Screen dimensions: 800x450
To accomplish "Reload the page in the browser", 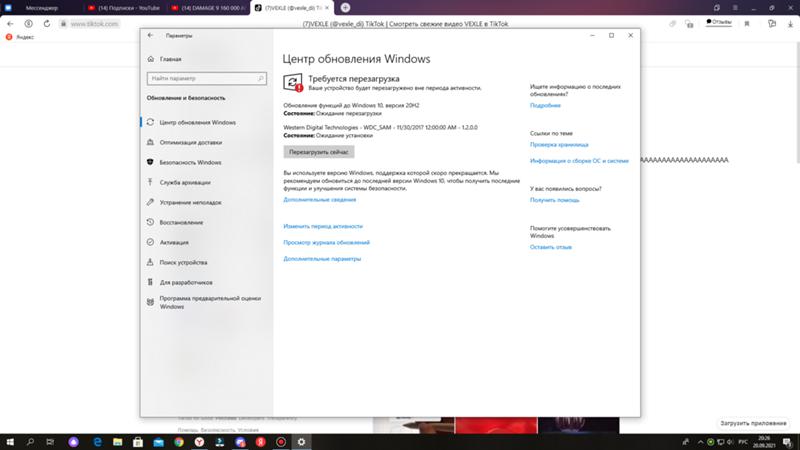I will click(x=46, y=23).
